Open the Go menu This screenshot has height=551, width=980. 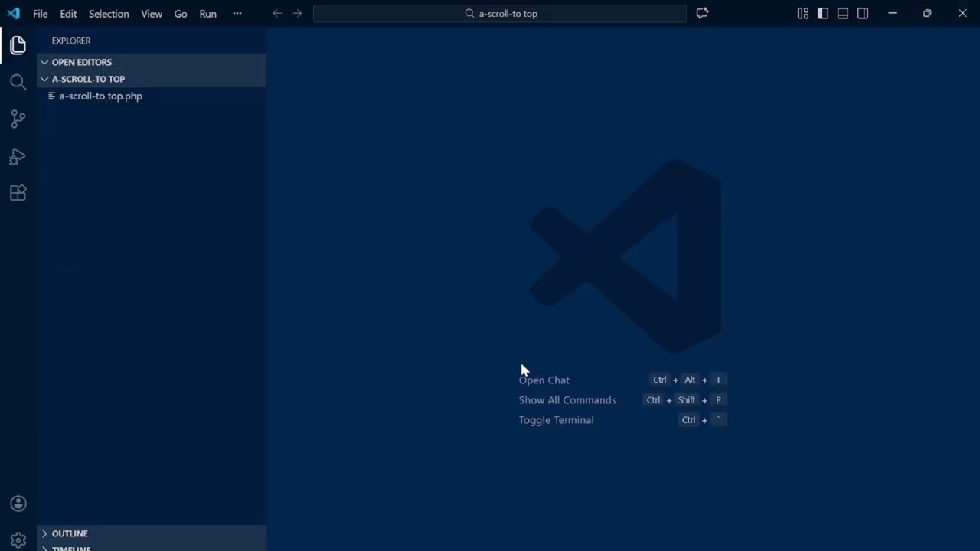coord(181,14)
